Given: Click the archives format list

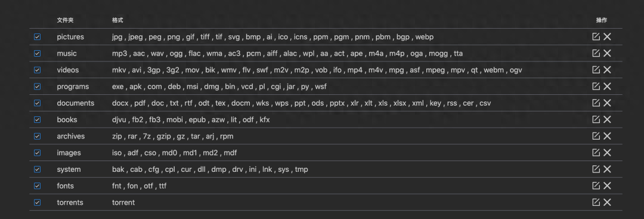Looking at the screenshot, I should [172, 136].
